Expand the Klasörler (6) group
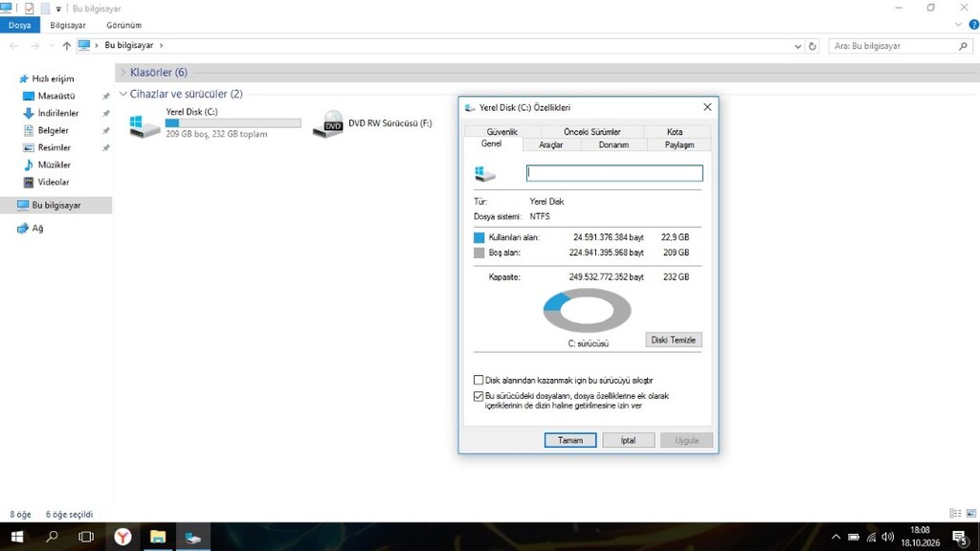This screenshot has height=551, width=980. [123, 73]
